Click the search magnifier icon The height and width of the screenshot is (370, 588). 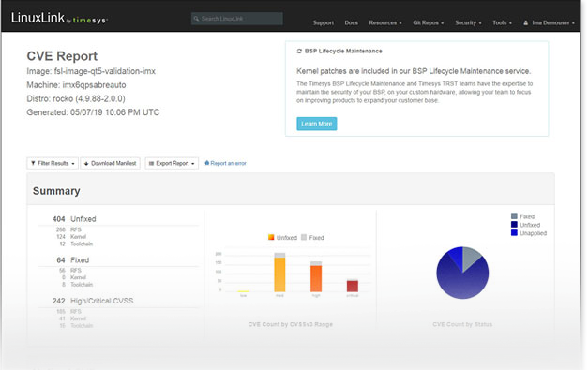click(196, 19)
